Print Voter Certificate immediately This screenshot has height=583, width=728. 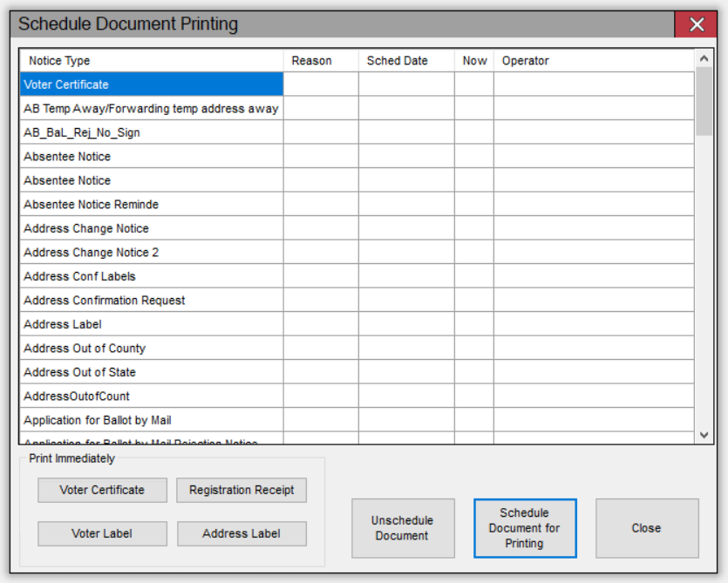[x=102, y=490]
